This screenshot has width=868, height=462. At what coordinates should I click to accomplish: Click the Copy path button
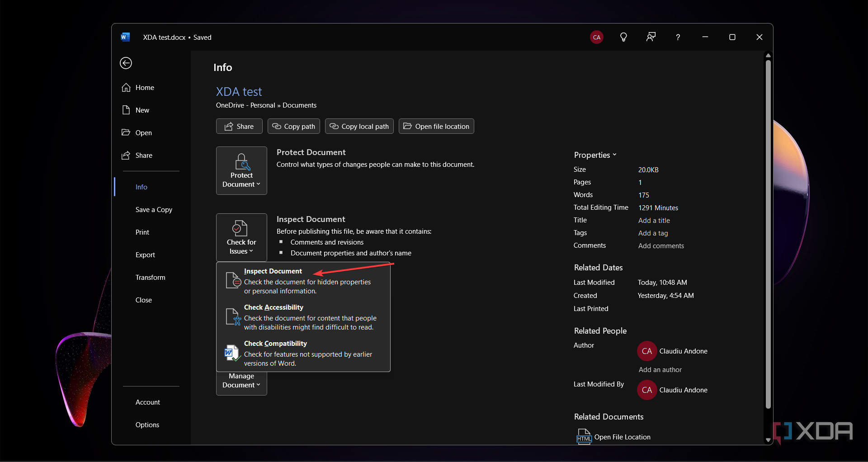(294, 126)
